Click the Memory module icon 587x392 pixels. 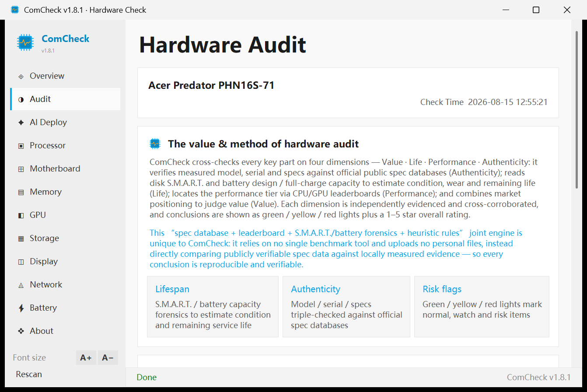pyautogui.click(x=21, y=192)
